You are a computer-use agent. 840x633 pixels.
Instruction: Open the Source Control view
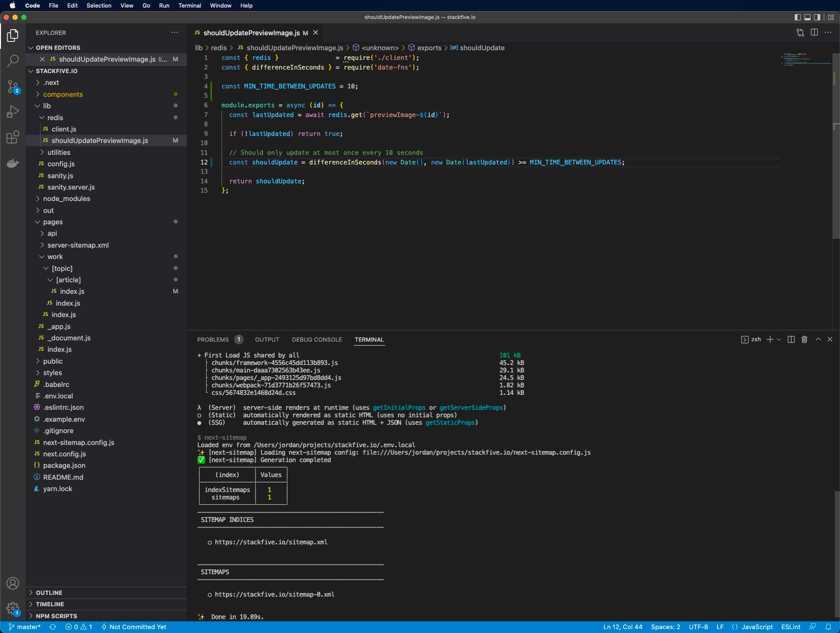point(12,86)
